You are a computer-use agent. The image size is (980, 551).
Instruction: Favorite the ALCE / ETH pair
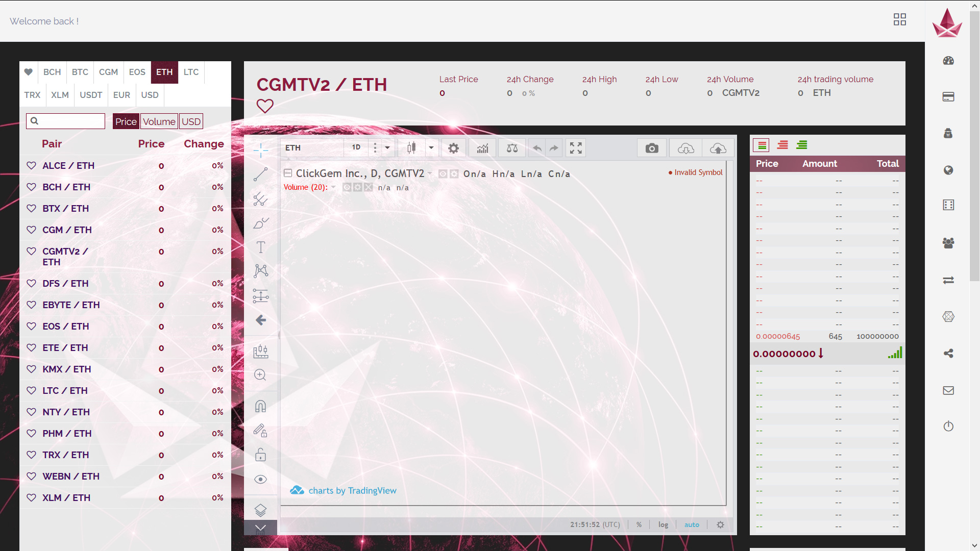tap(32, 166)
